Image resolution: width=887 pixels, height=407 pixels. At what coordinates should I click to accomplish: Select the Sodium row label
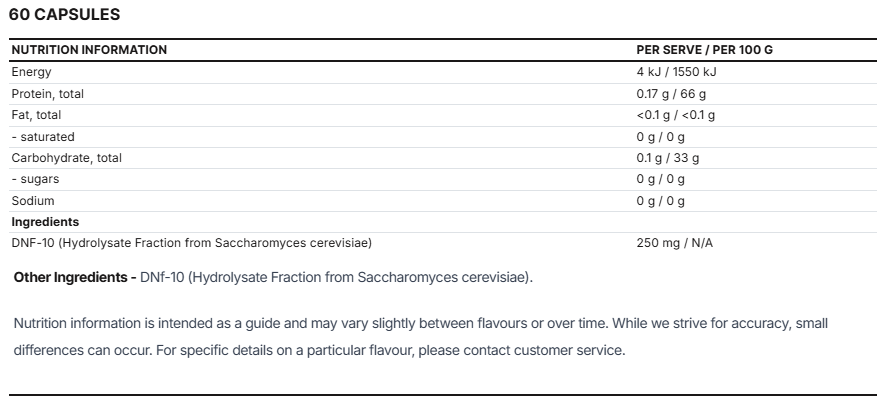click(33, 201)
